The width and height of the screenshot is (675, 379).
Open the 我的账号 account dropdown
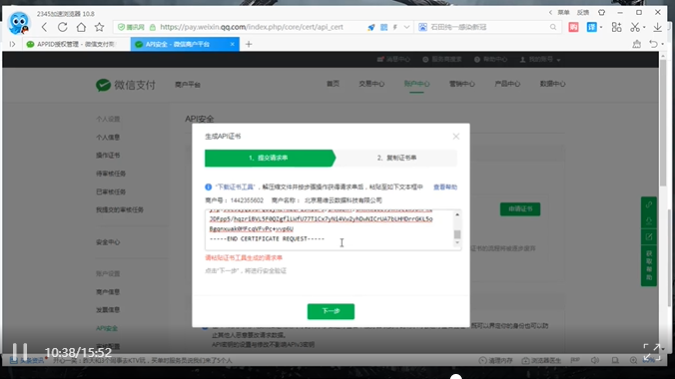540,59
